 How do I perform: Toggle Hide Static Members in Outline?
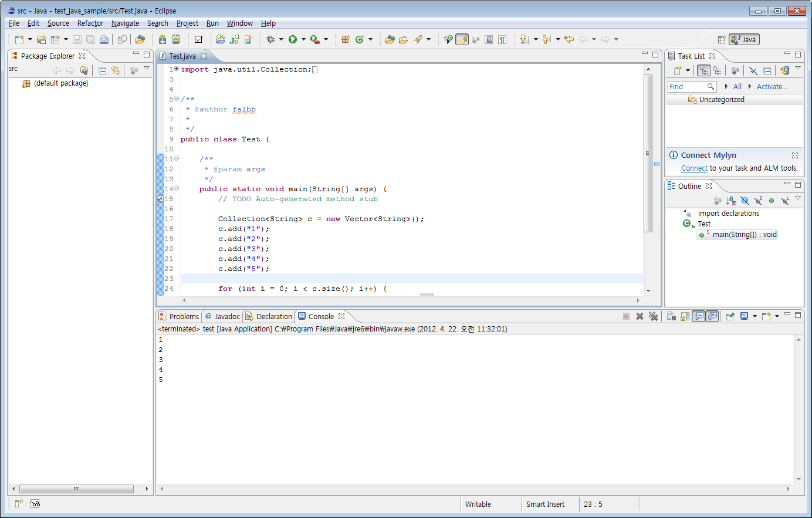click(758, 201)
